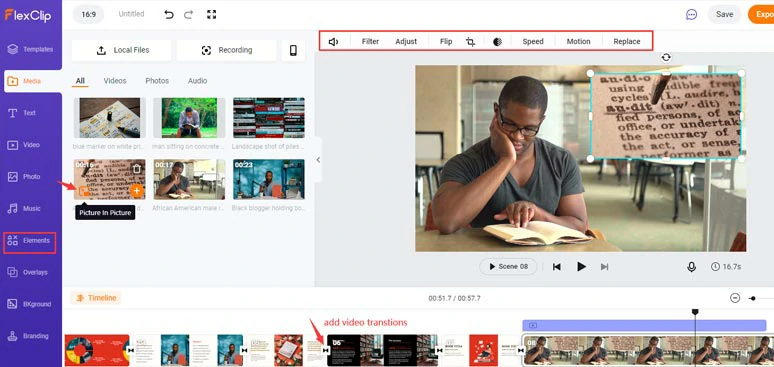Screen dimensions: 774x367
Task: Open the Adjust option
Action: [x=406, y=41]
